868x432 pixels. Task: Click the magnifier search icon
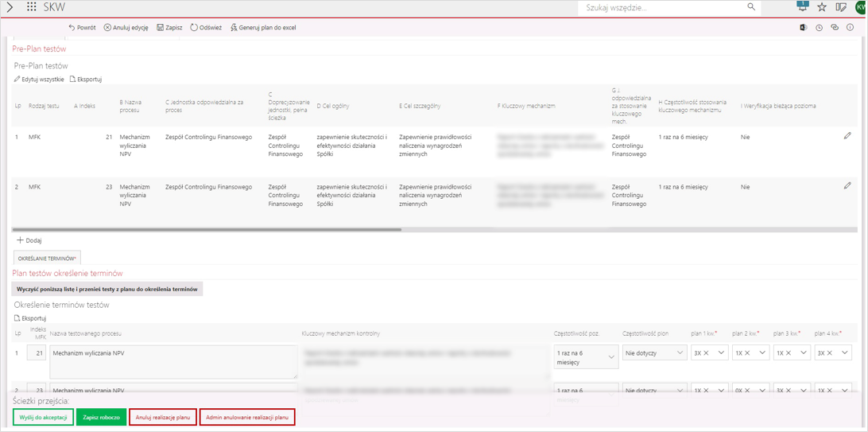pyautogui.click(x=751, y=7)
